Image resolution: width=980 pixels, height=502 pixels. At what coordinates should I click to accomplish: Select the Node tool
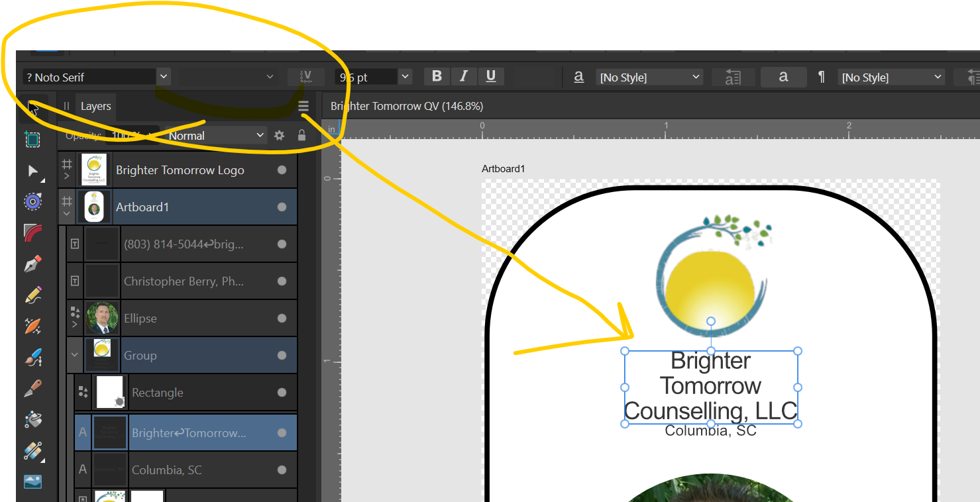click(x=32, y=171)
